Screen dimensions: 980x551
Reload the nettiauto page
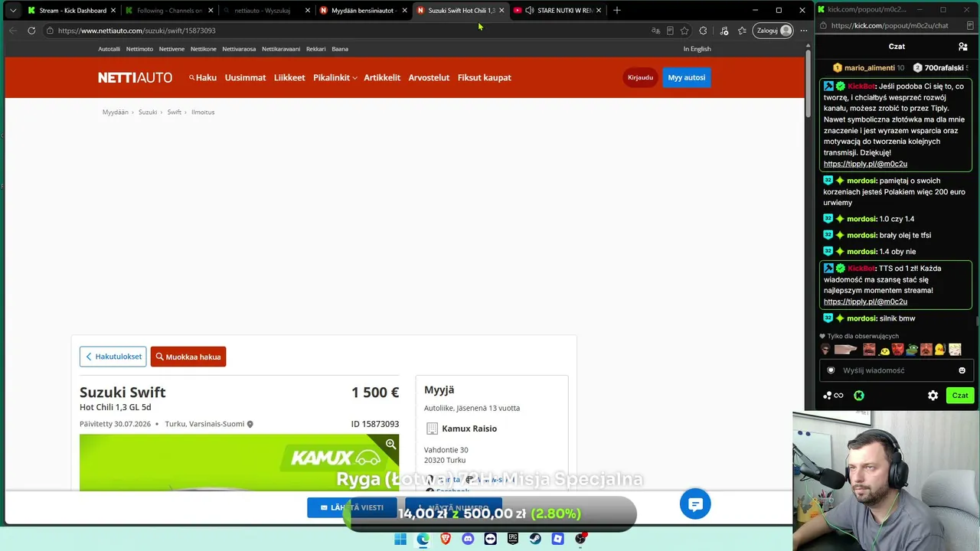click(x=31, y=31)
